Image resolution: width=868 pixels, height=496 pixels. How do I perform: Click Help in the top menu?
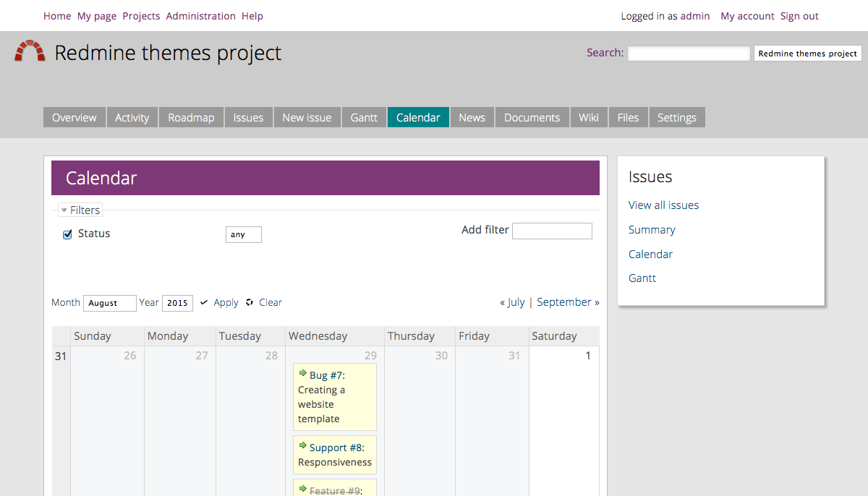pos(252,16)
